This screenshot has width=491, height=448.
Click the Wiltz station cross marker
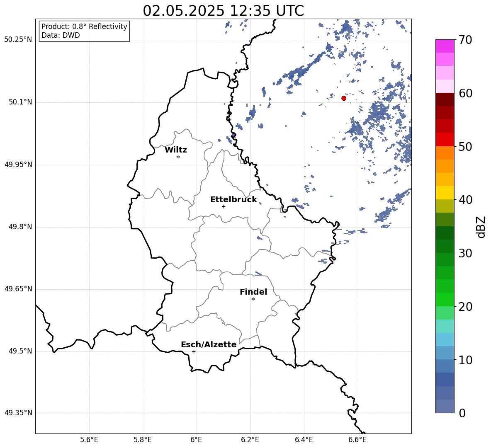[178, 157]
